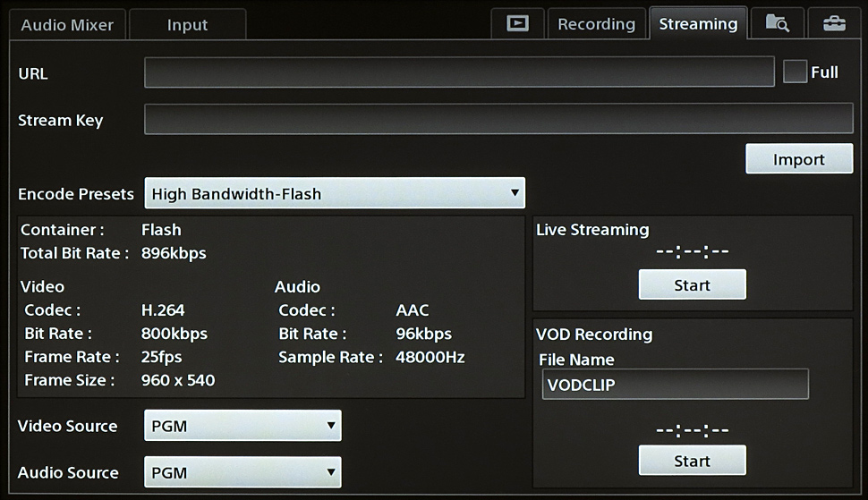Click the Encode Presets dropdown arrow
The image size is (868, 500).
514,192
